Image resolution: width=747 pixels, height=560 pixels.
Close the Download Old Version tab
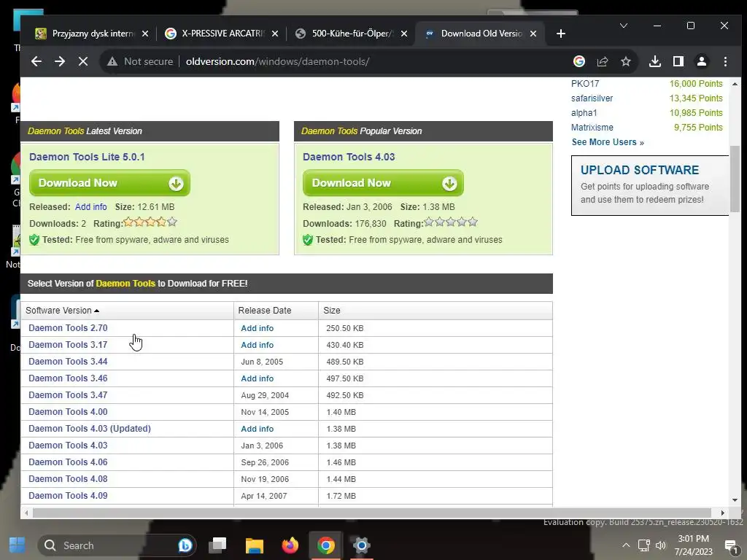click(533, 34)
